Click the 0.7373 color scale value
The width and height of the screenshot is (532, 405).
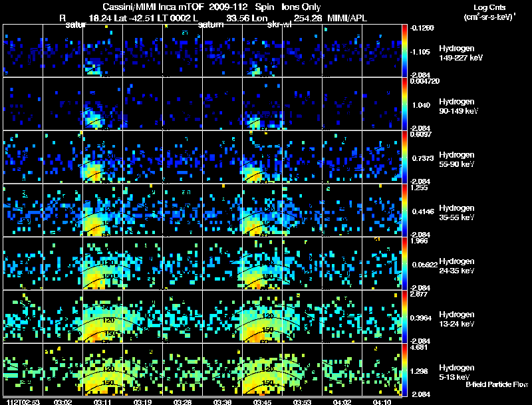point(423,158)
